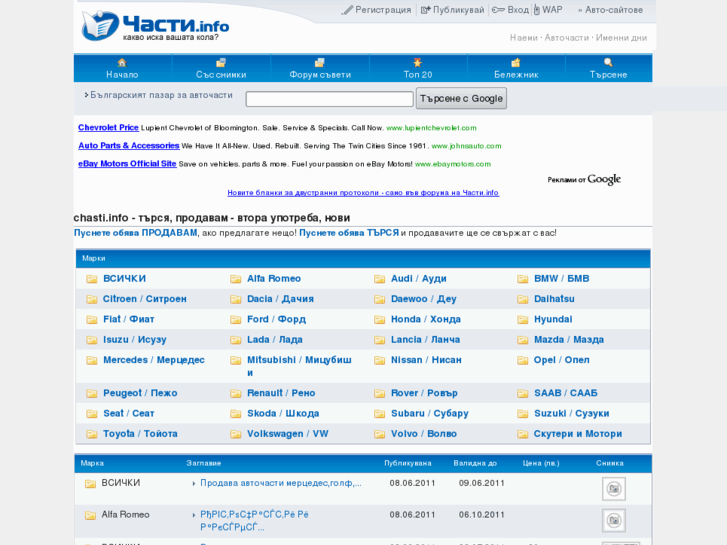
Task: Click the folder icon next to Ford / Форд
Action: click(236, 320)
